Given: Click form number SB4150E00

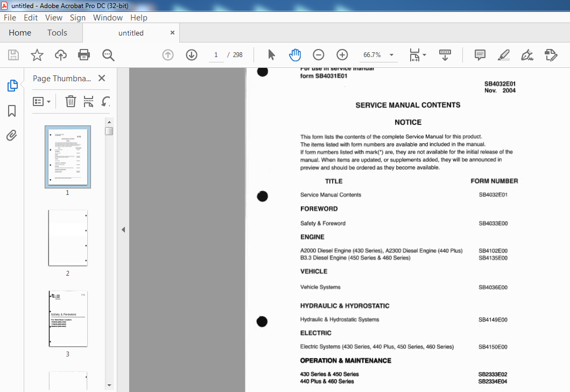Looking at the screenshot, I should point(493,347).
